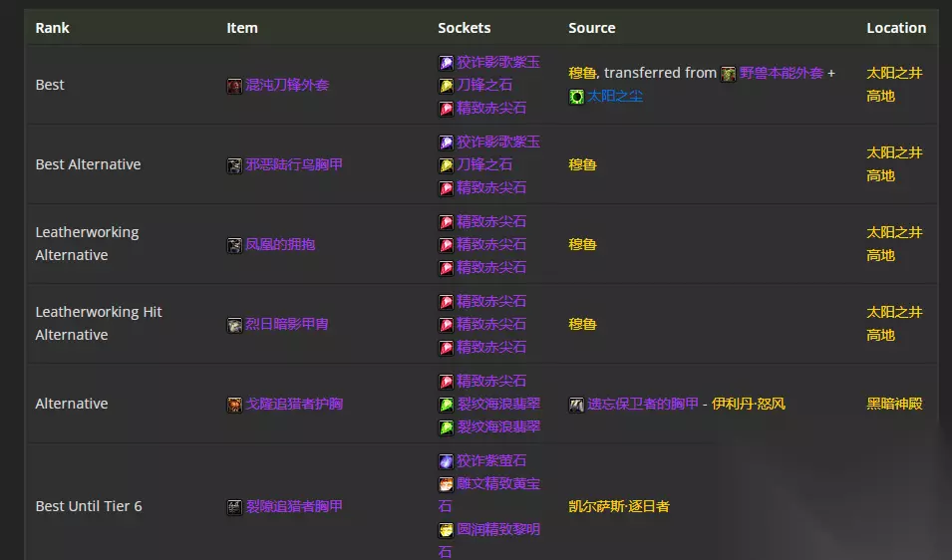The height and width of the screenshot is (560, 952).
Task: Click the 野兽本能外套 source item icon
Action: [729, 74]
